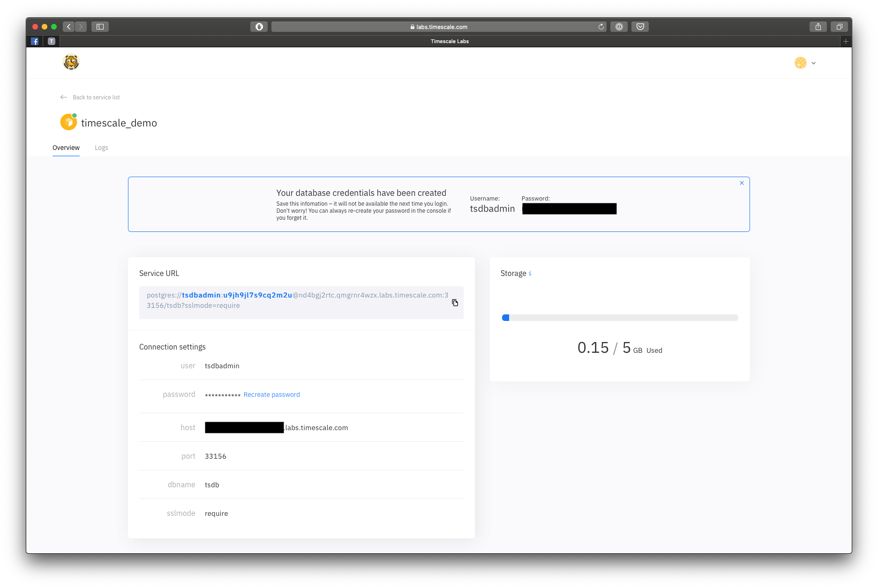Toggle the Safari sidebar button
The height and width of the screenshot is (588, 878).
(100, 27)
